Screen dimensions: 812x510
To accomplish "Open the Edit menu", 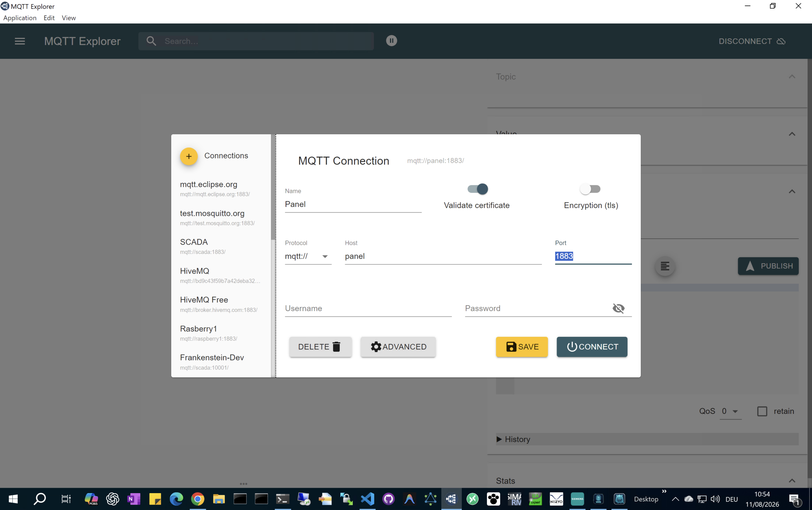I will point(49,18).
